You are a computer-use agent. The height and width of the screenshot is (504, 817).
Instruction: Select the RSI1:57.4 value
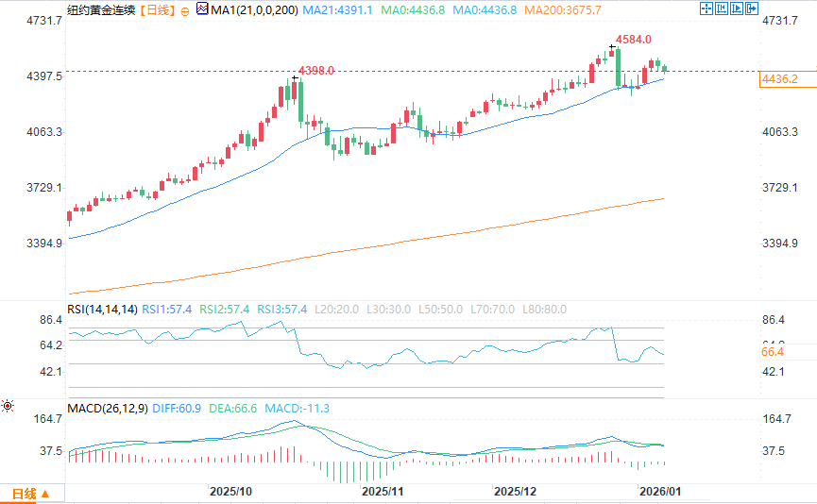click(x=167, y=310)
